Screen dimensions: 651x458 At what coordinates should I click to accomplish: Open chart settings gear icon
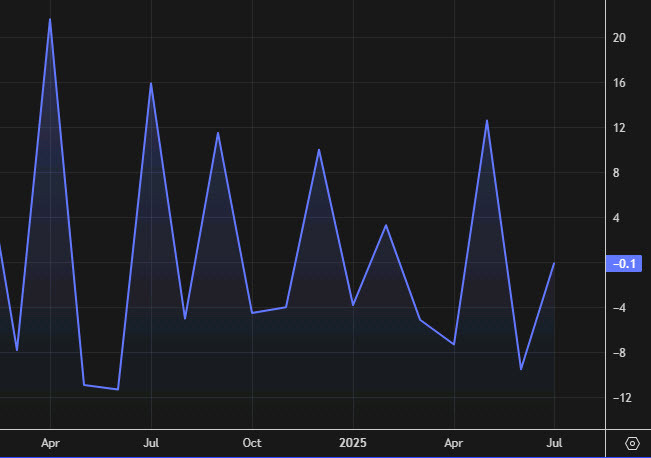(631, 443)
